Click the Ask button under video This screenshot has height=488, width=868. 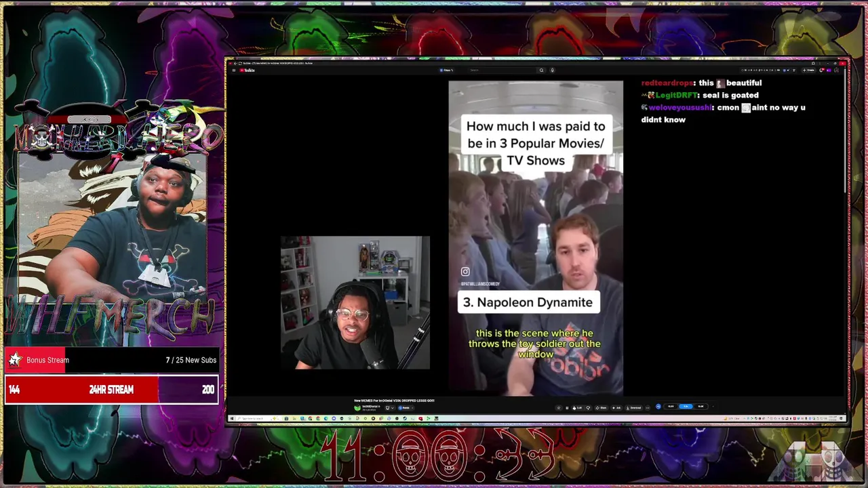click(x=616, y=407)
